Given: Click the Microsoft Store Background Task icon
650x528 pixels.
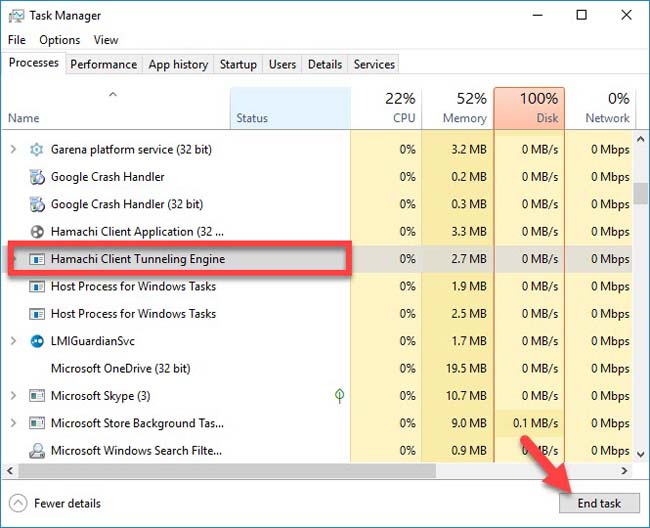Looking at the screenshot, I should coord(37,423).
